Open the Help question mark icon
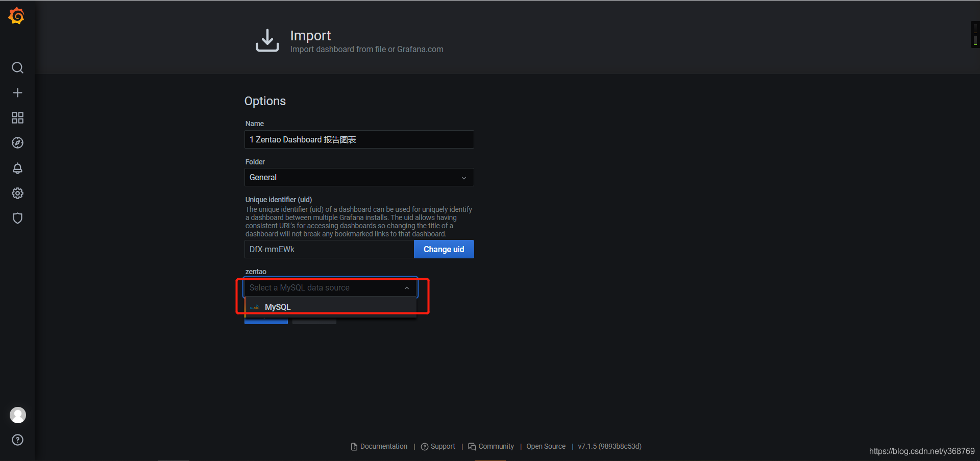 coord(17,440)
